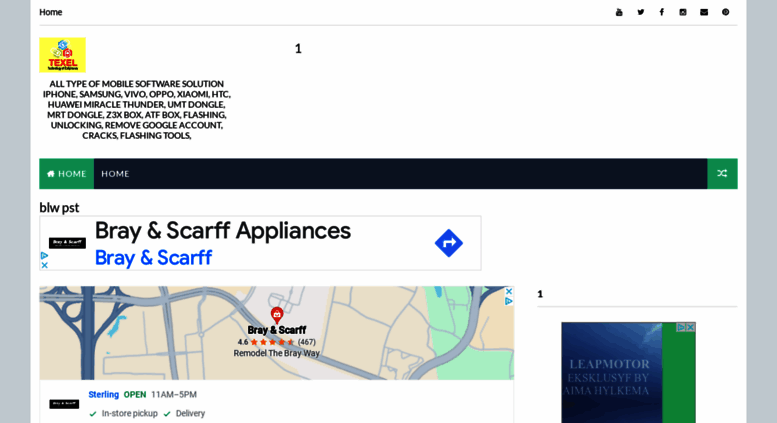The image size is (777, 423).
Task: Click the site description text block
Action: point(136,109)
